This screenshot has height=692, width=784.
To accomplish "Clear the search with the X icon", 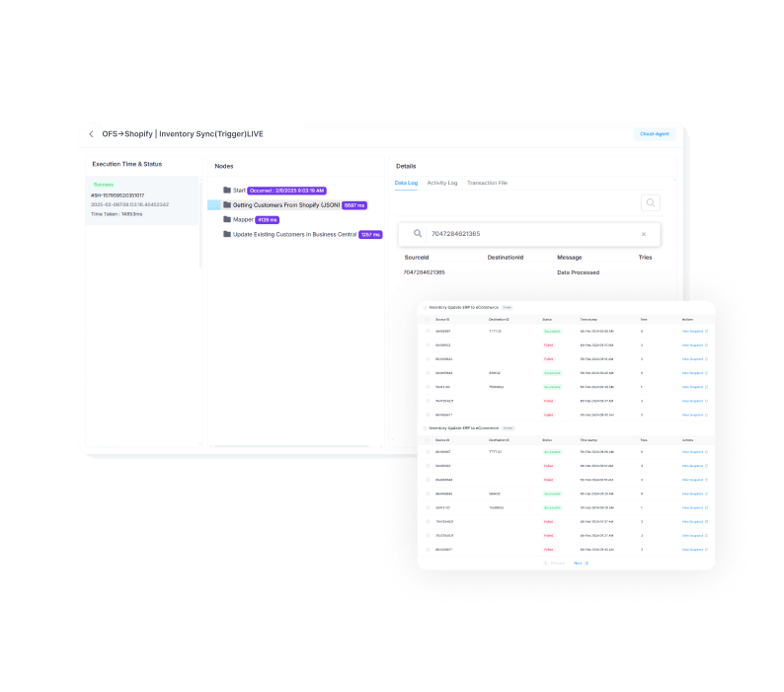I will tap(644, 234).
